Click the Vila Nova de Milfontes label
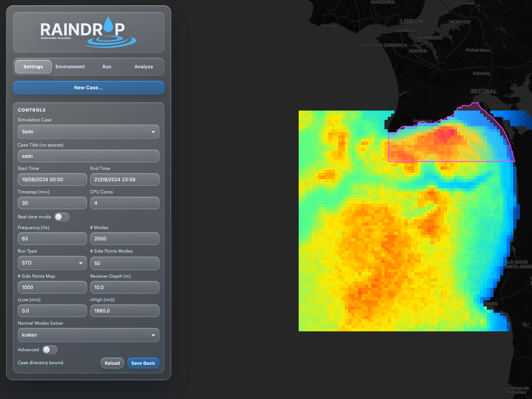 click(516, 390)
